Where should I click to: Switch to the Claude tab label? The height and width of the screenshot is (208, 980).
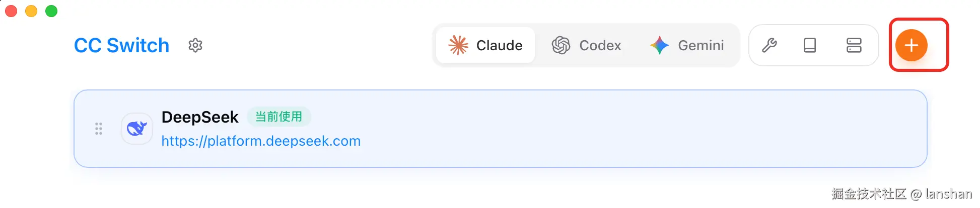499,46
